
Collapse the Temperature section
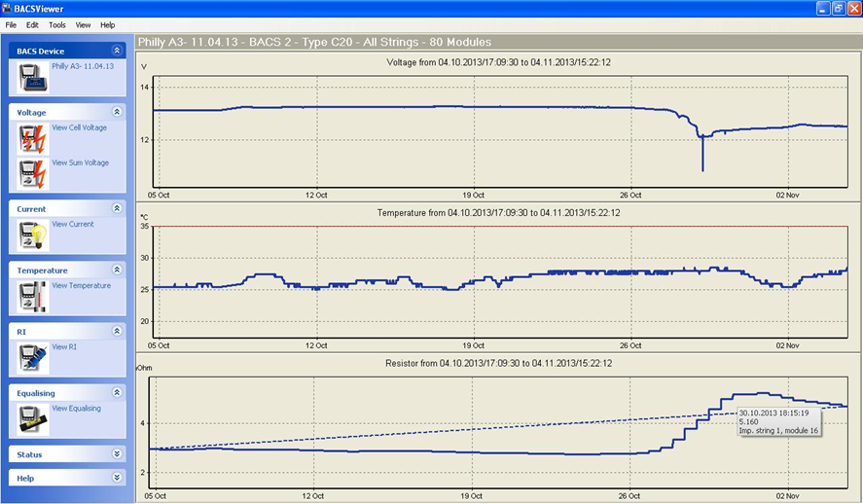[117, 270]
